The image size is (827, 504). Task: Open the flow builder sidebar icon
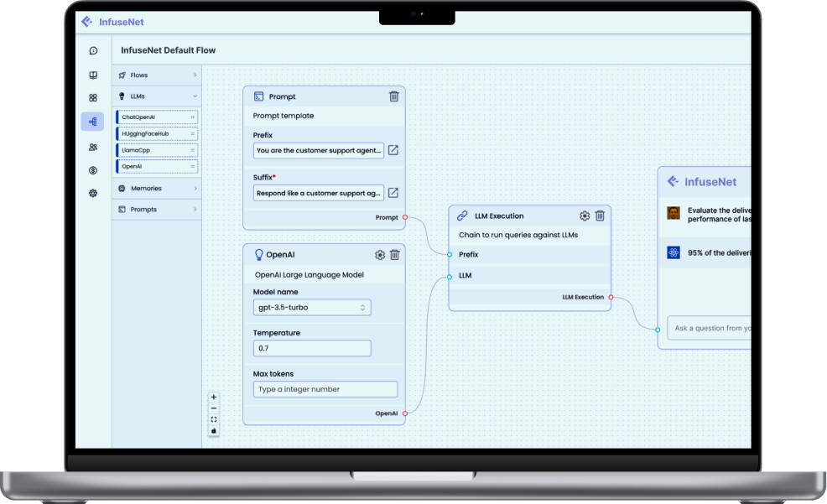pos(93,122)
